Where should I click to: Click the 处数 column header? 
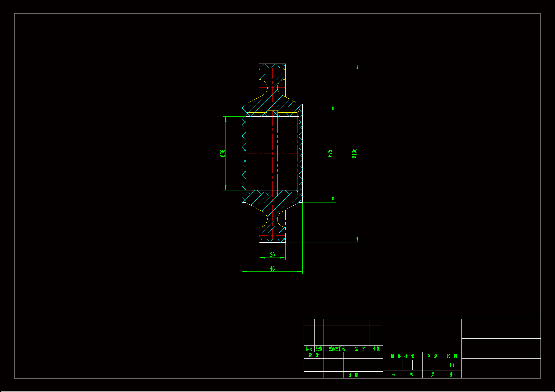[x=319, y=349]
